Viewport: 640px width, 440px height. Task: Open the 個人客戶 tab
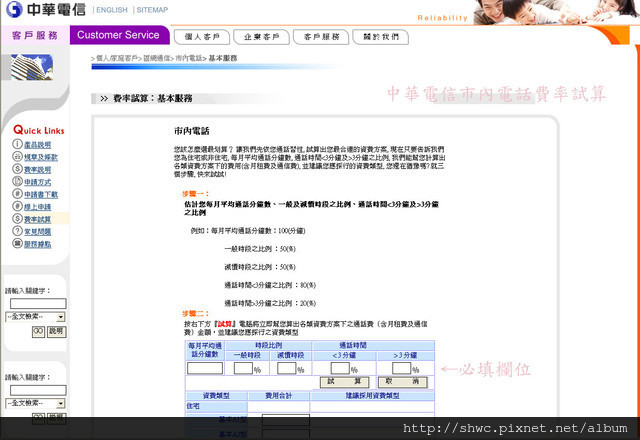202,37
